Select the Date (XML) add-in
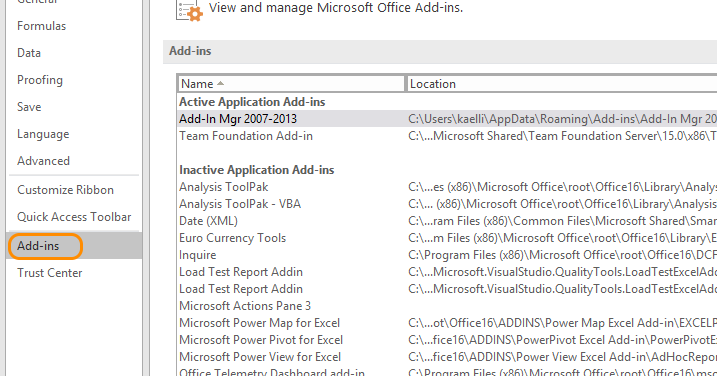This screenshot has width=717, height=376. 209,221
